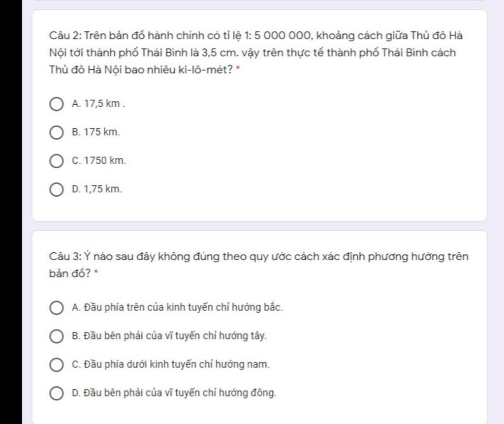Choose the B. 175 km radio circle
This screenshot has height=424, width=504.
56,132
